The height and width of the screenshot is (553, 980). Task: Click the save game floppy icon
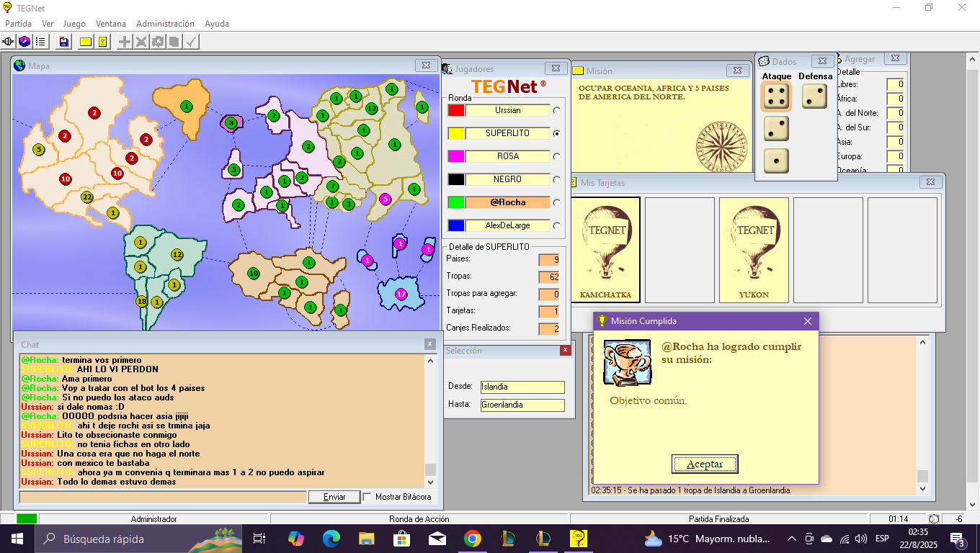(64, 42)
